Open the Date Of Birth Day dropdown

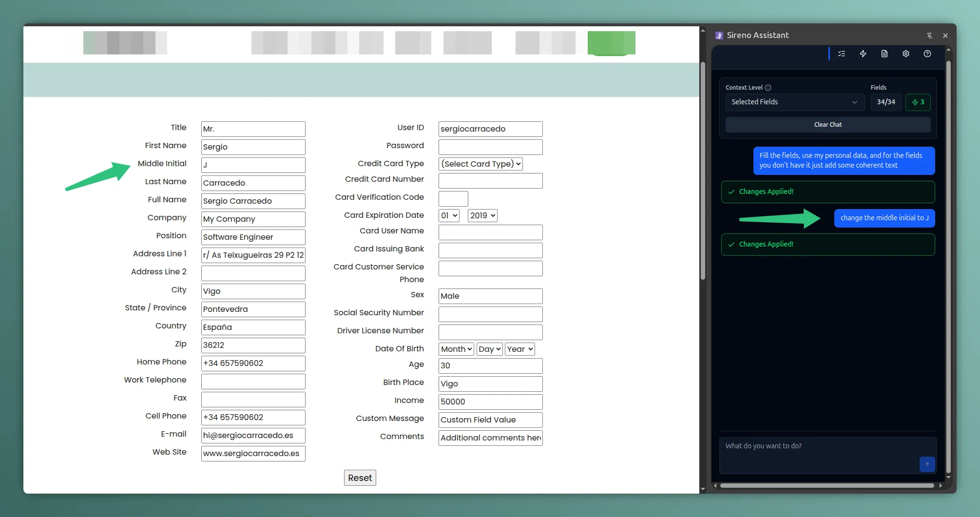point(489,349)
